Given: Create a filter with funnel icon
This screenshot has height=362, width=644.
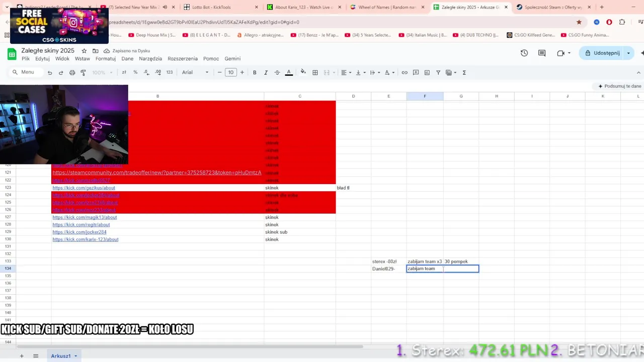Looking at the screenshot, I should 438,72.
